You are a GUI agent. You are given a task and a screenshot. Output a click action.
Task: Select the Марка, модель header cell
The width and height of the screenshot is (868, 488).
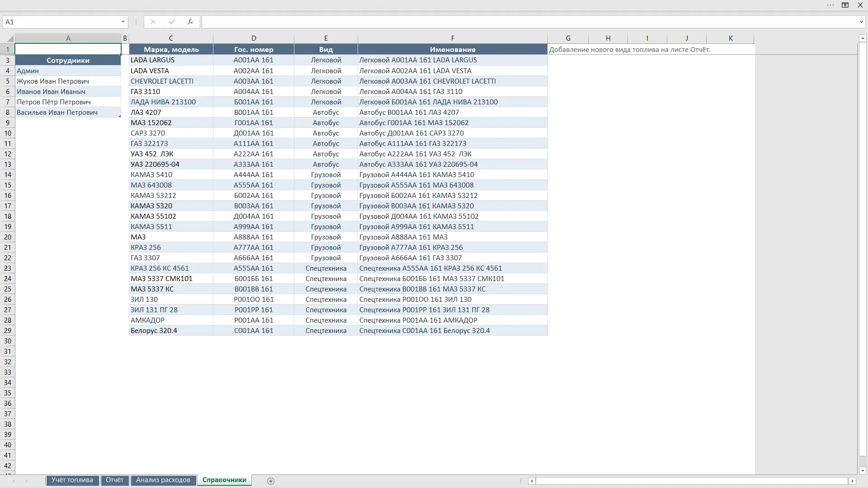click(171, 50)
